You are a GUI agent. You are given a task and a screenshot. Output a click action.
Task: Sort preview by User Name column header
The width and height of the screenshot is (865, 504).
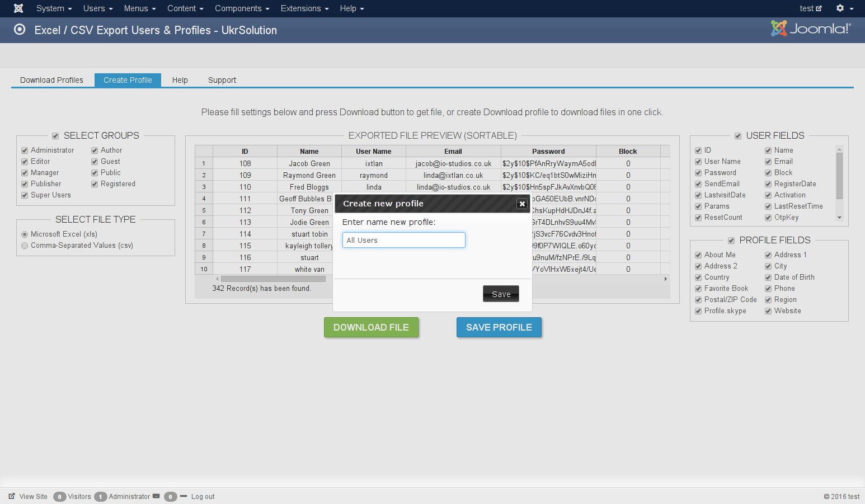click(x=374, y=151)
